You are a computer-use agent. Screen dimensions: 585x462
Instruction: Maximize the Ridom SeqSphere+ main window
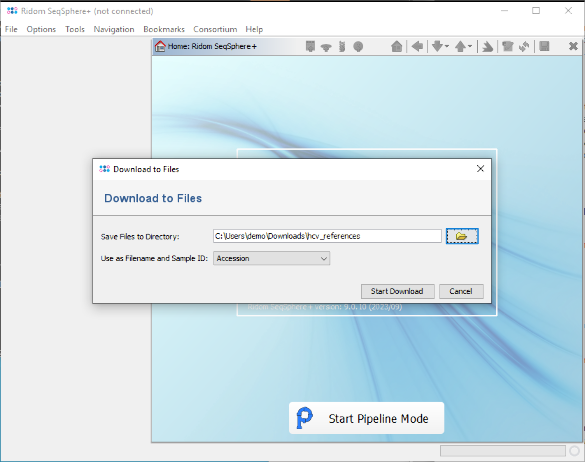point(536,10)
